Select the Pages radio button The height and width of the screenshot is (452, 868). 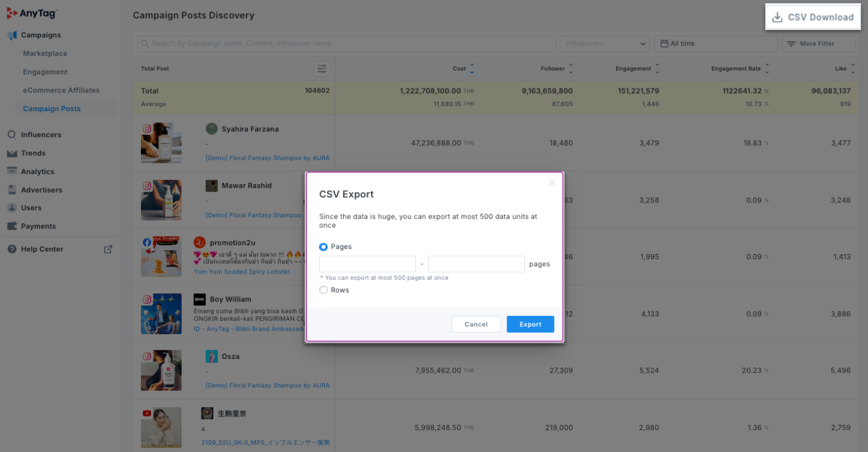(323, 247)
